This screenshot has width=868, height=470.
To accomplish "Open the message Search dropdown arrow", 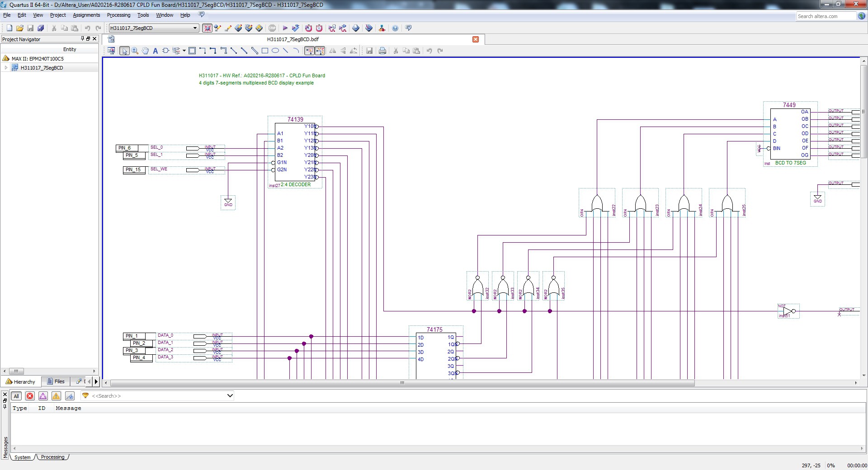I will pos(230,396).
